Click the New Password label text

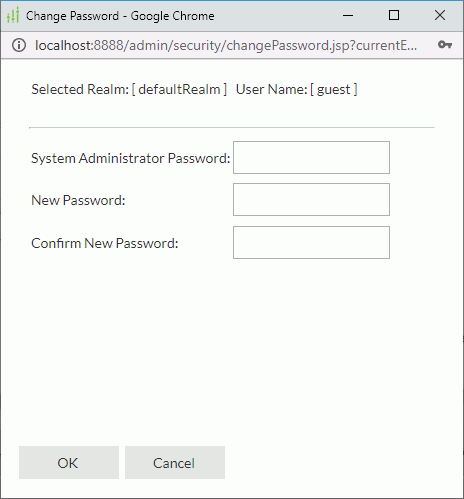point(78,200)
